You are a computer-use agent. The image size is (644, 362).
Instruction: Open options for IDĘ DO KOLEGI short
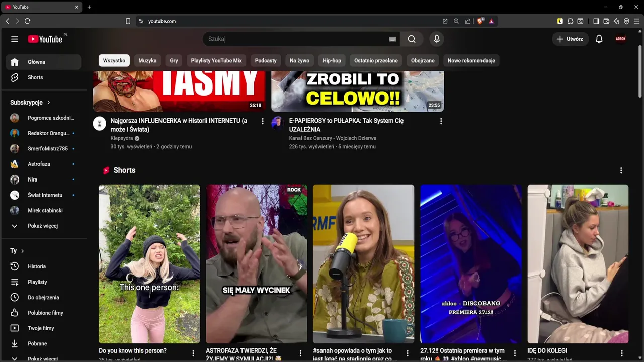click(x=622, y=353)
